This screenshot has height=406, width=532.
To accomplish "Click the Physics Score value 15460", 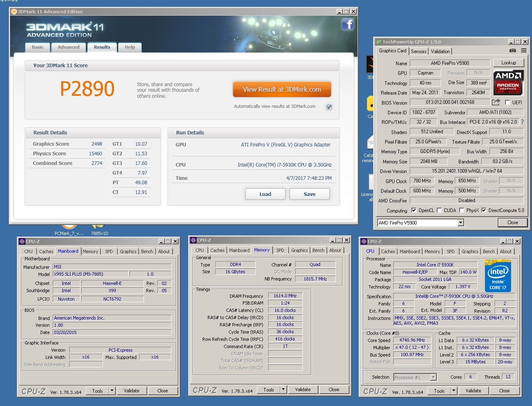I will [x=96, y=153].
